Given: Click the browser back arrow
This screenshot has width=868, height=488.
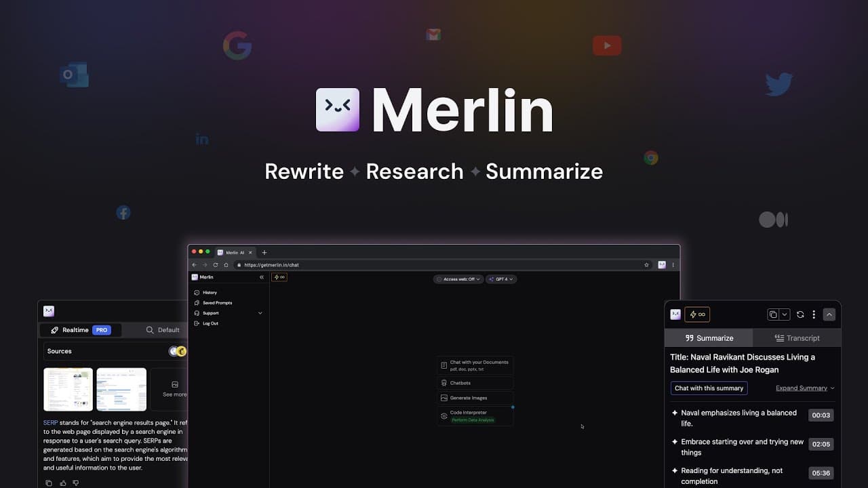Looking at the screenshot, I should click(x=195, y=265).
